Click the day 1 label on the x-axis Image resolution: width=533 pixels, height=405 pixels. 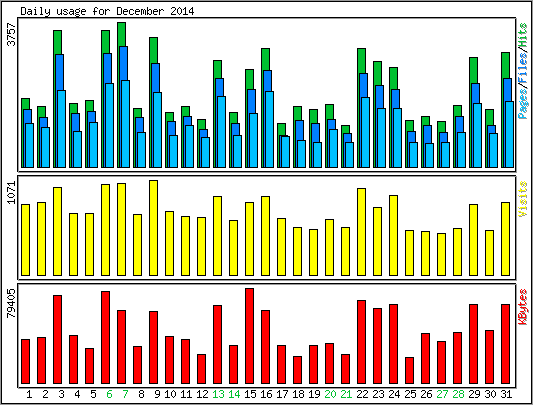(x=29, y=394)
